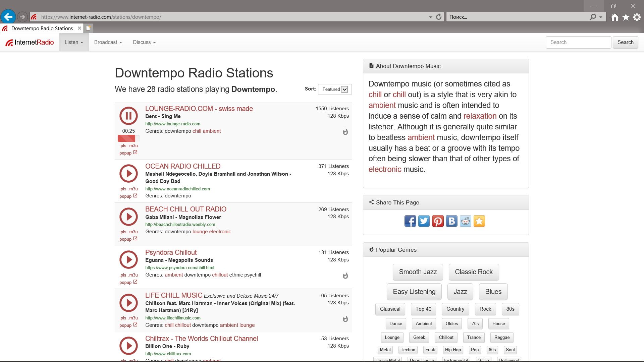Image resolution: width=644 pixels, height=362 pixels.
Task: Click the pause button on LOUNGE-RADIO.COM
Action: pos(128,115)
